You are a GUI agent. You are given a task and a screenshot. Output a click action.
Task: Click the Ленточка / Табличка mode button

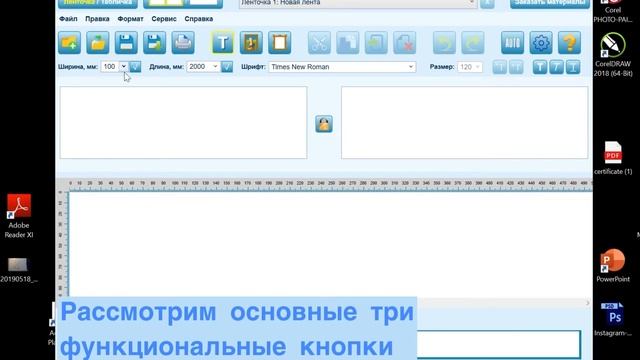(x=98, y=3)
